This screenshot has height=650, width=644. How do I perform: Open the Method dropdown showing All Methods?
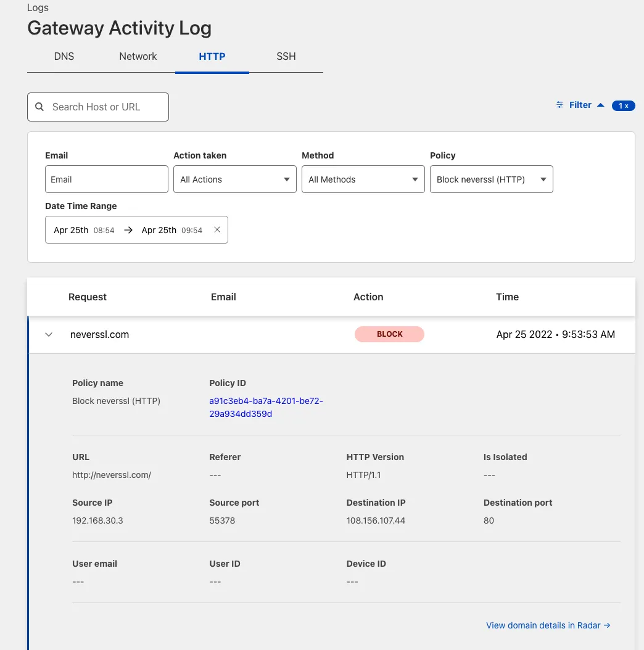coord(363,179)
